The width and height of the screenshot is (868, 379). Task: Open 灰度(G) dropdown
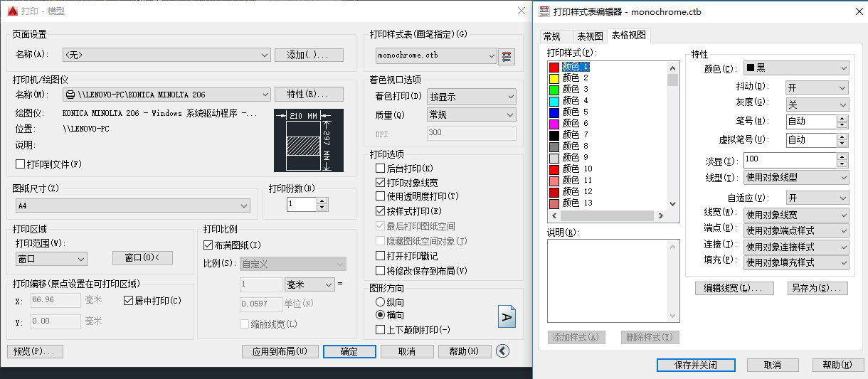point(817,105)
